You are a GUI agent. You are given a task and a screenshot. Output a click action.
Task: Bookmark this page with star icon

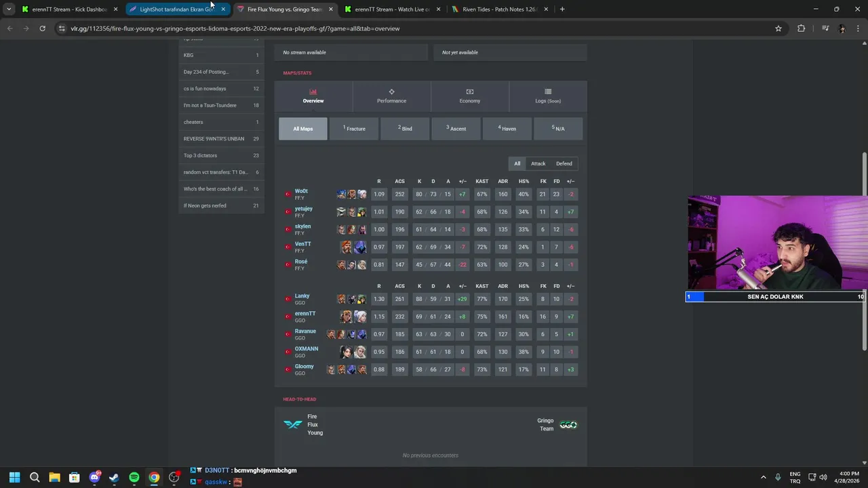click(778, 28)
